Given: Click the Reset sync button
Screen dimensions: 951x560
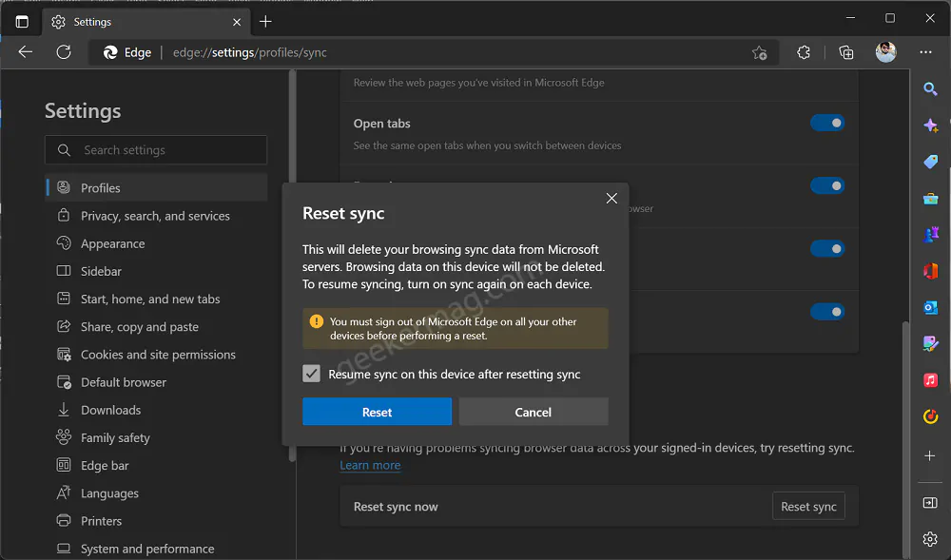Looking at the screenshot, I should [808, 506].
